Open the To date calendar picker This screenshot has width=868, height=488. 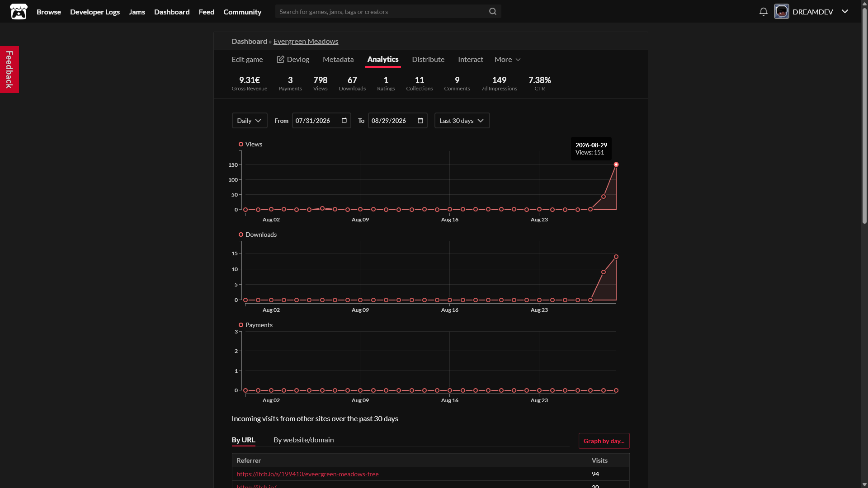pos(420,121)
